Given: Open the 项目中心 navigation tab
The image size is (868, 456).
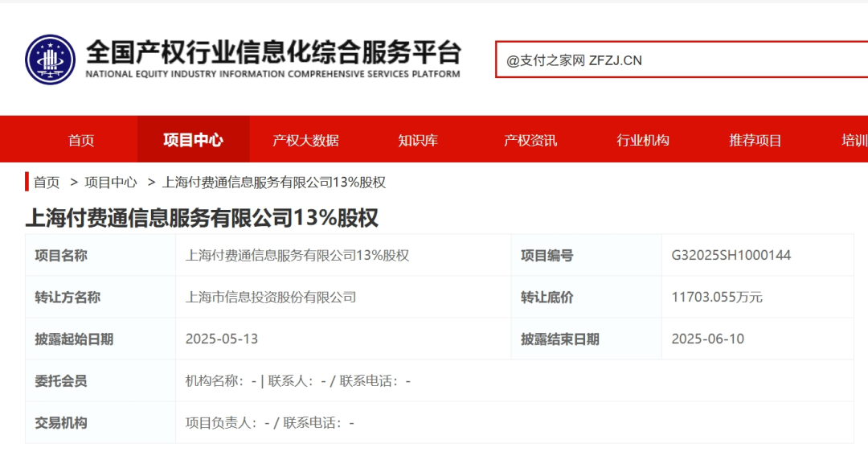Looking at the screenshot, I should point(193,140).
